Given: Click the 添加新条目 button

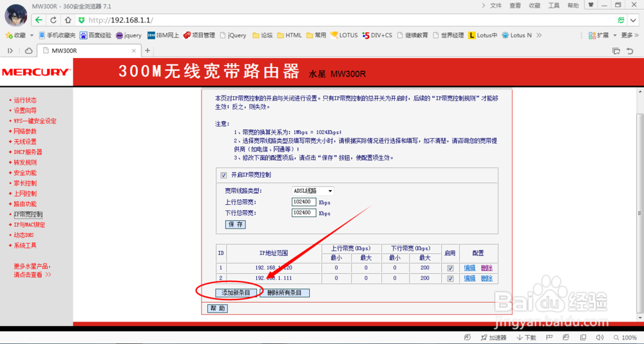Looking at the screenshot, I should point(236,293).
